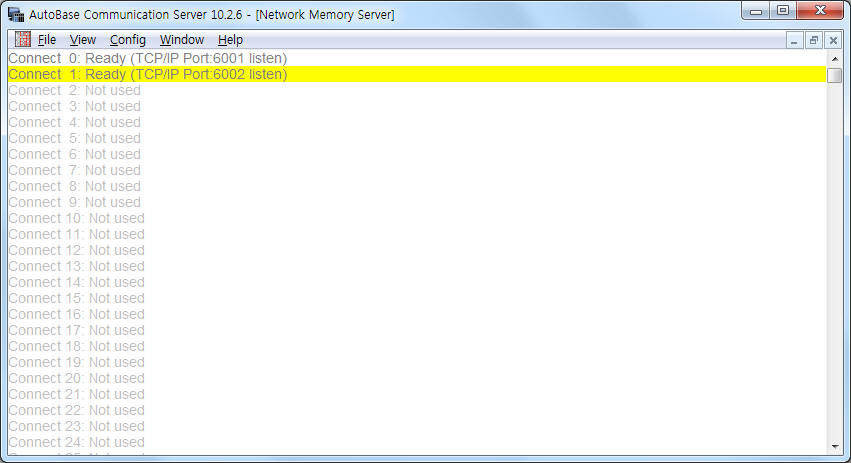Image resolution: width=851 pixels, height=463 pixels.
Task: Close the AutoBase Communication Server window
Action: [x=820, y=11]
